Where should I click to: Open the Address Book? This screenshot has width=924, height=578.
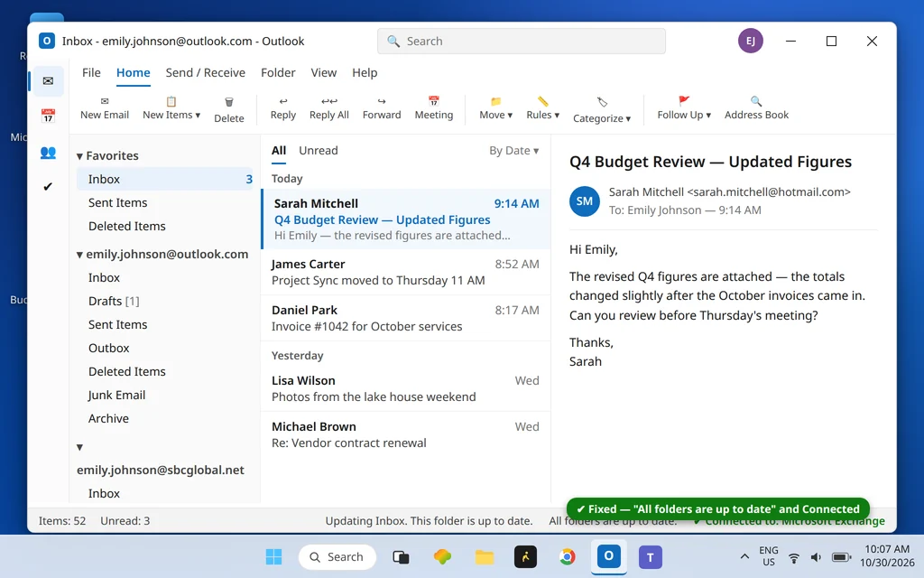[756, 108]
